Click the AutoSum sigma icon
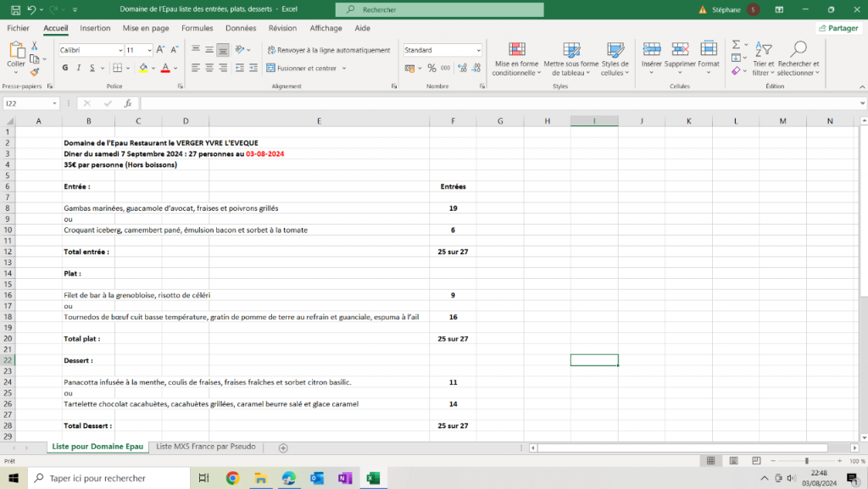 point(737,45)
